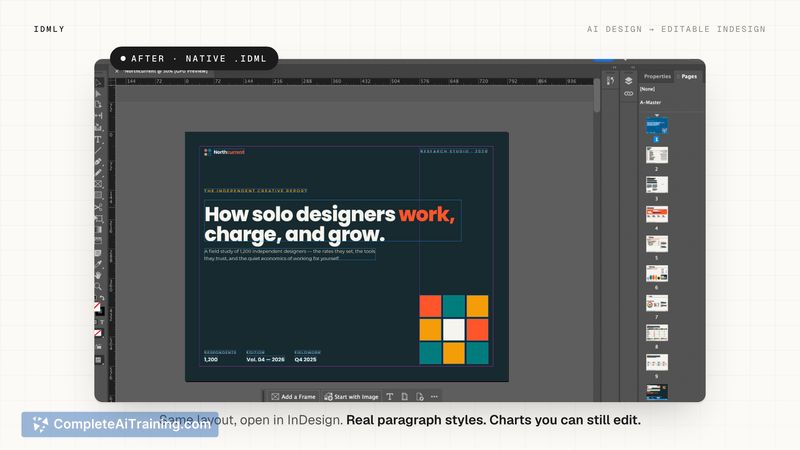The image size is (800, 450).
Task: Select the [None] parent page entry
Action: [x=647, y=89]
